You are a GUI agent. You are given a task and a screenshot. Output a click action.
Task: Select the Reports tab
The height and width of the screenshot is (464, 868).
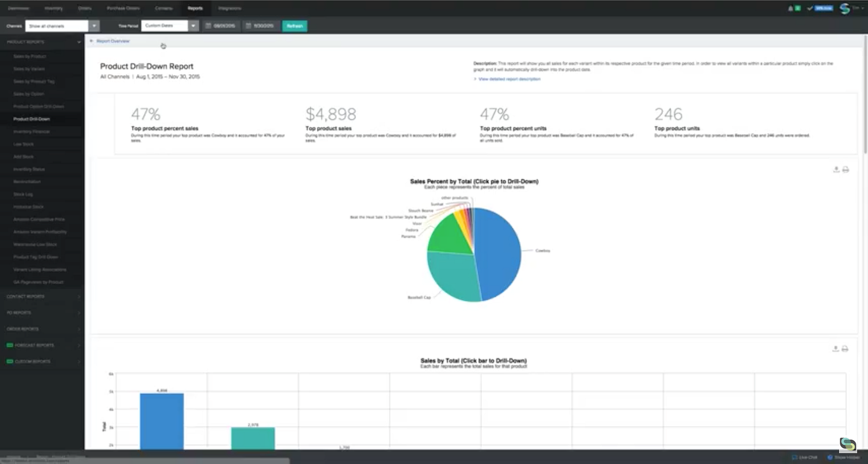coord(195,8)
